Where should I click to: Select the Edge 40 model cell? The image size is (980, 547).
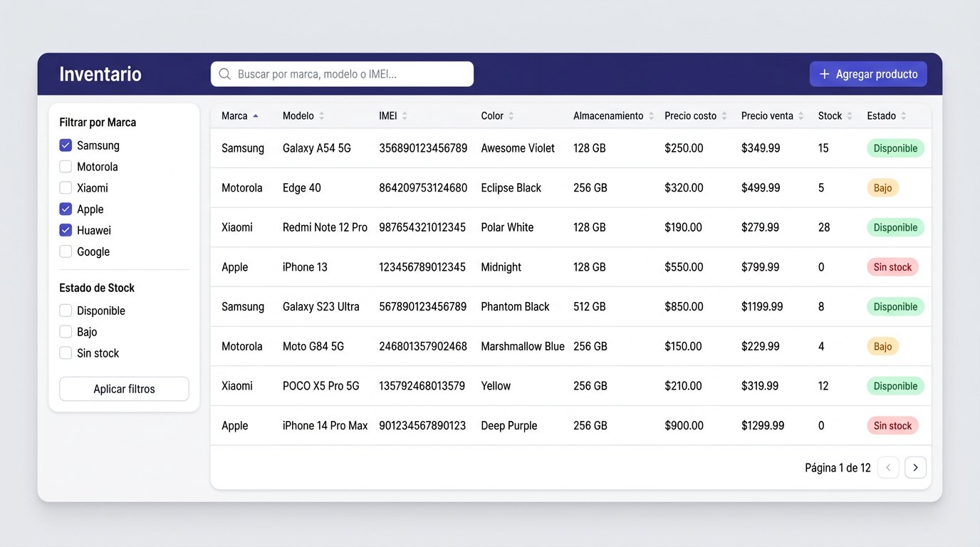302,188
